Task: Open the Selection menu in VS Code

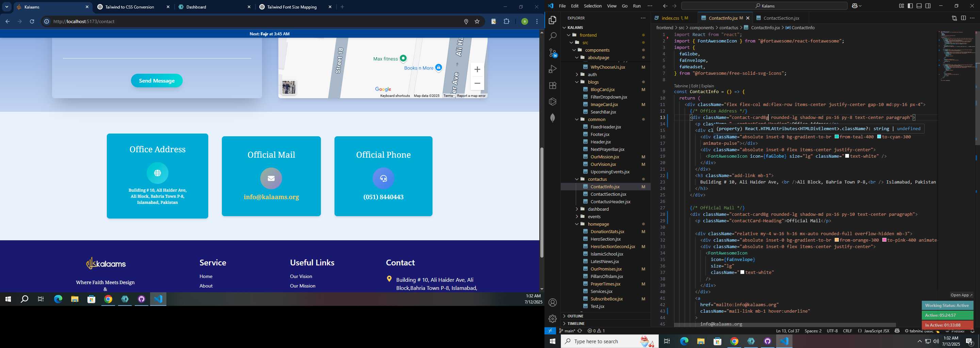Action: pos(593,6)
